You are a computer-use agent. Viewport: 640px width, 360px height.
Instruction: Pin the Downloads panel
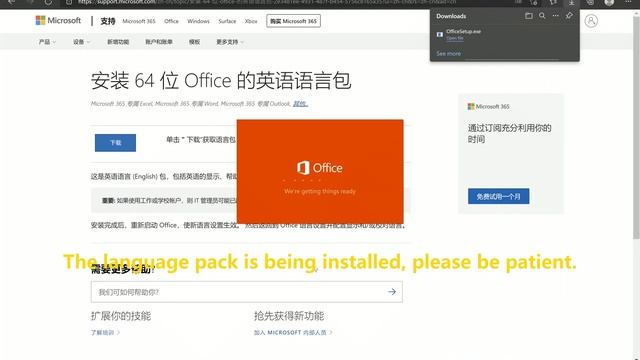click(x=569, y=16)
